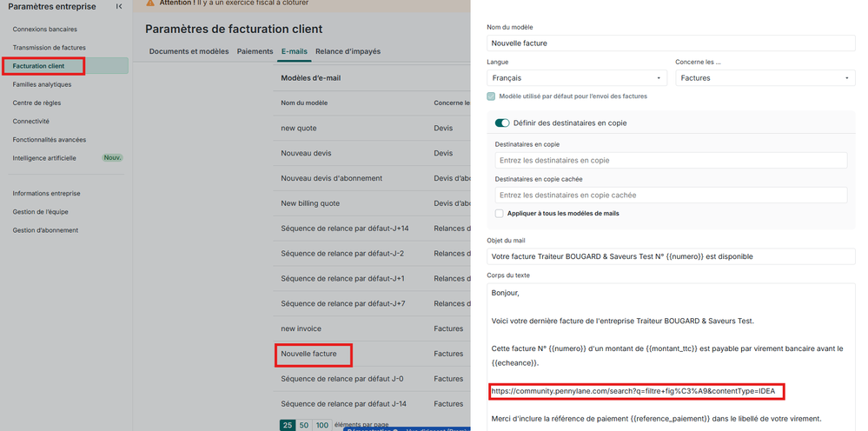Toggle 'Définir des destinataires en copie' switch
Screen dimensions: 868x431
502,123
